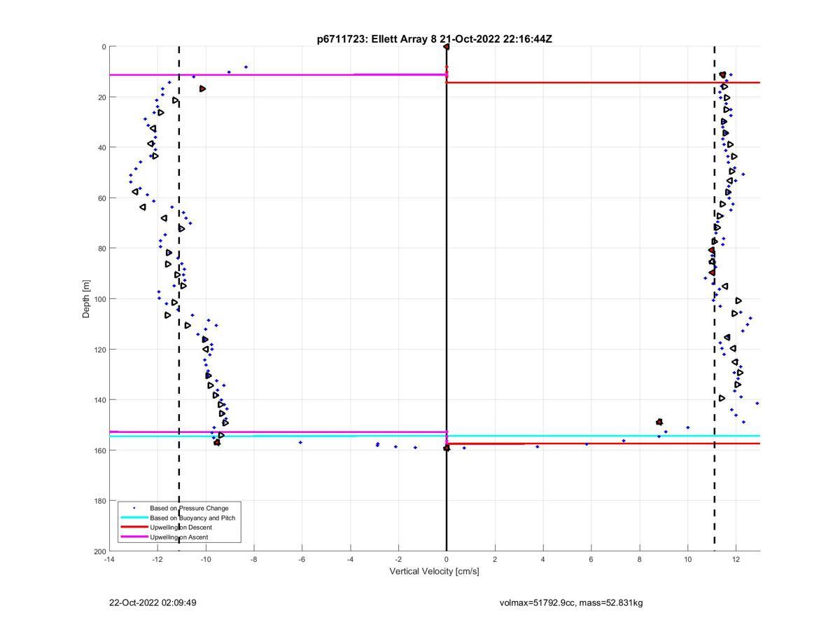Click the x-axis tick label 0
Viewport: 840px width, 620px height.
(x=447, y=559)
